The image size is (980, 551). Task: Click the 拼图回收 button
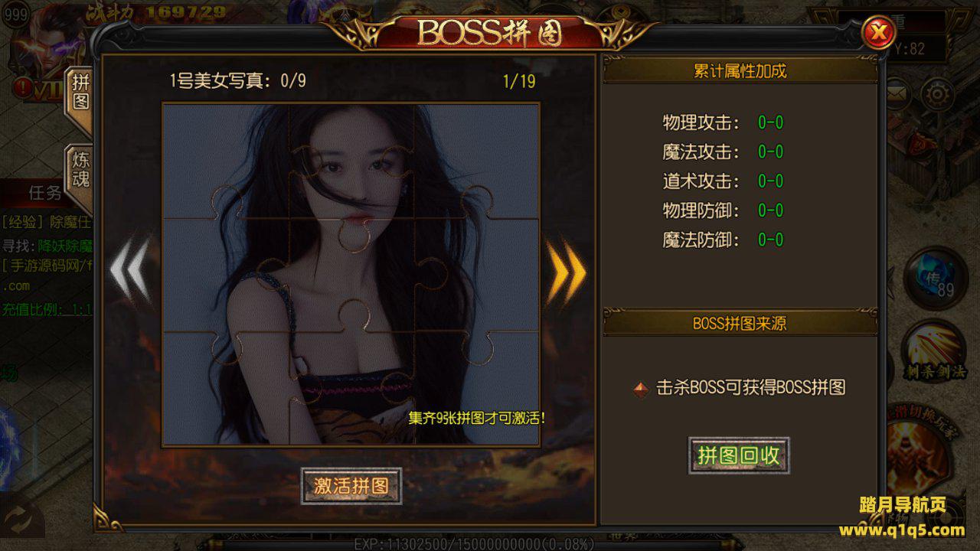click(x=739, y=455)
